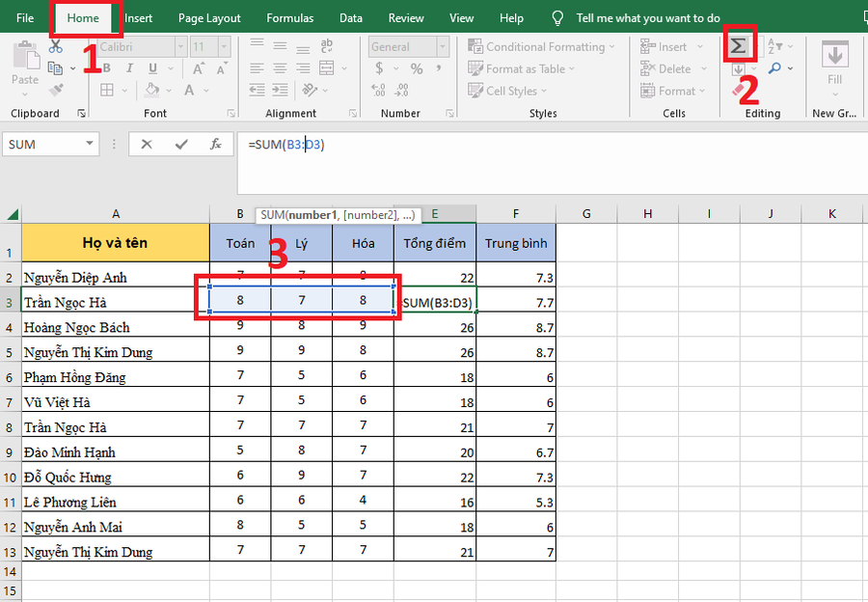
Task: Increase indent
Action: (x=280, y=90)
